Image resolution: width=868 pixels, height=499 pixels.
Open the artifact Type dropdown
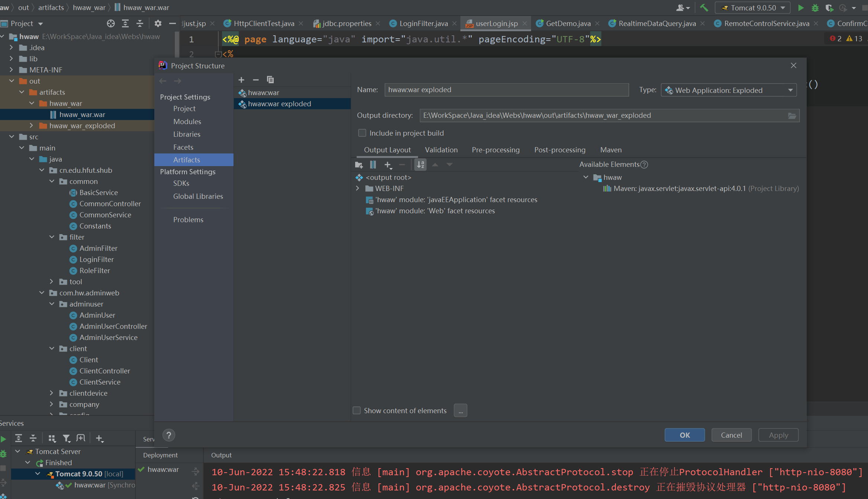click(x=729, y=90)
